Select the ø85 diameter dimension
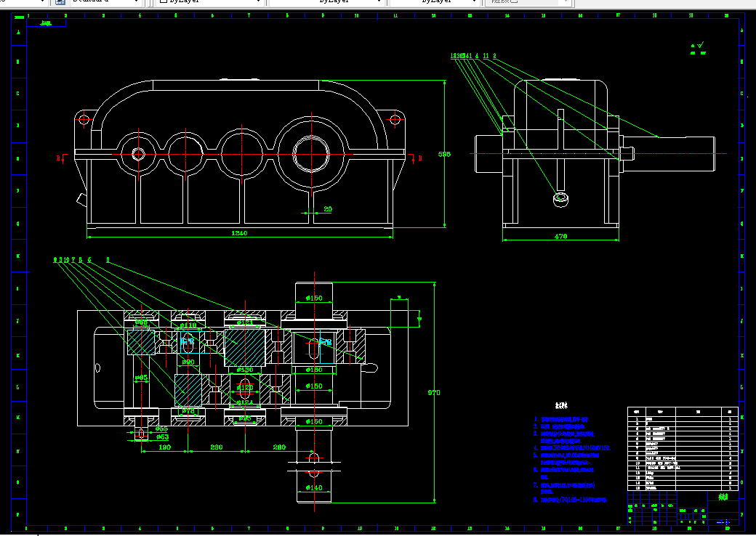The height and width of the screenshot is (536, 756). [141, 378]
